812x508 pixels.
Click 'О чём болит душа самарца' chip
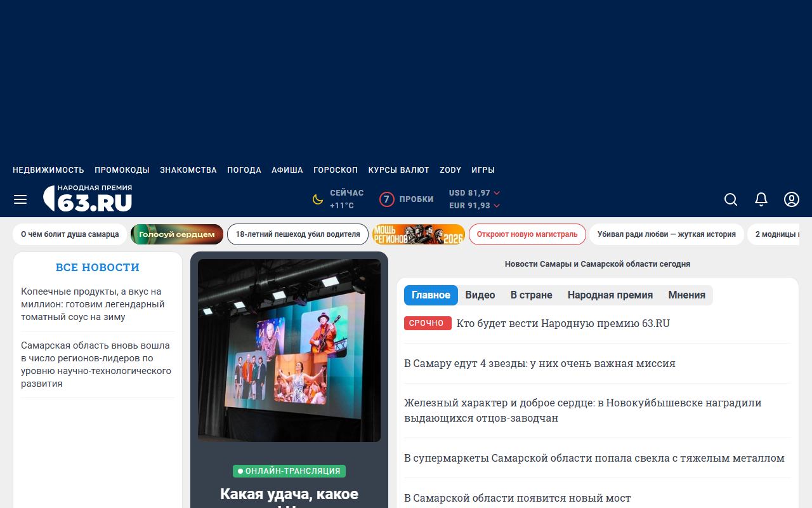[70, 234]
